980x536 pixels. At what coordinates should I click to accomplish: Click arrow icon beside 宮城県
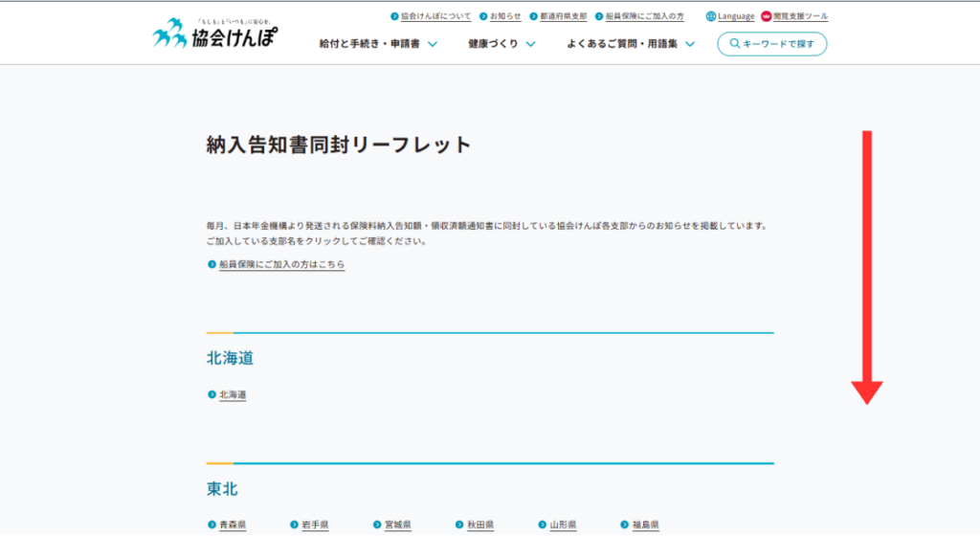coord(377,525)
